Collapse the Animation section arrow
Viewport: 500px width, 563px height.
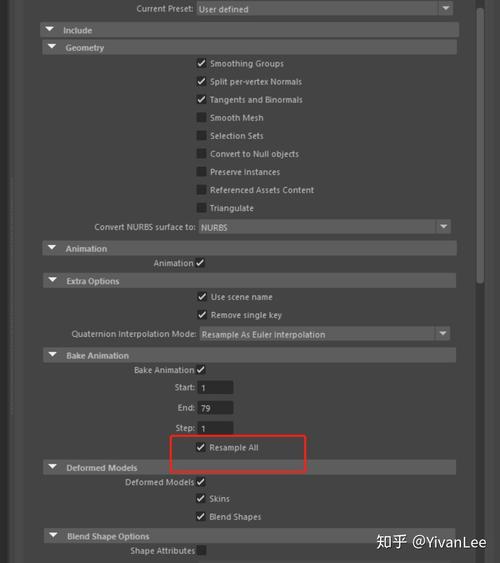tap(52, 248)
